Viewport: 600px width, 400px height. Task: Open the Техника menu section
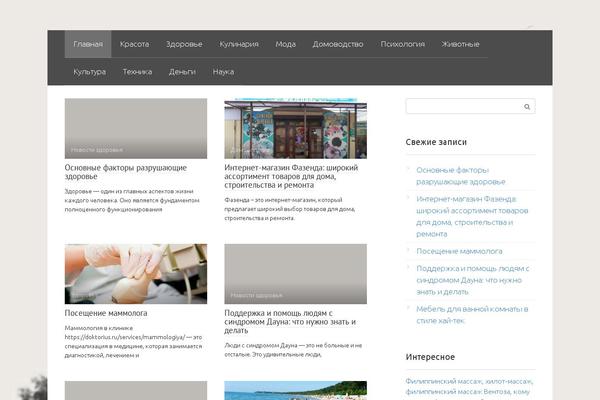pos(137,72)
